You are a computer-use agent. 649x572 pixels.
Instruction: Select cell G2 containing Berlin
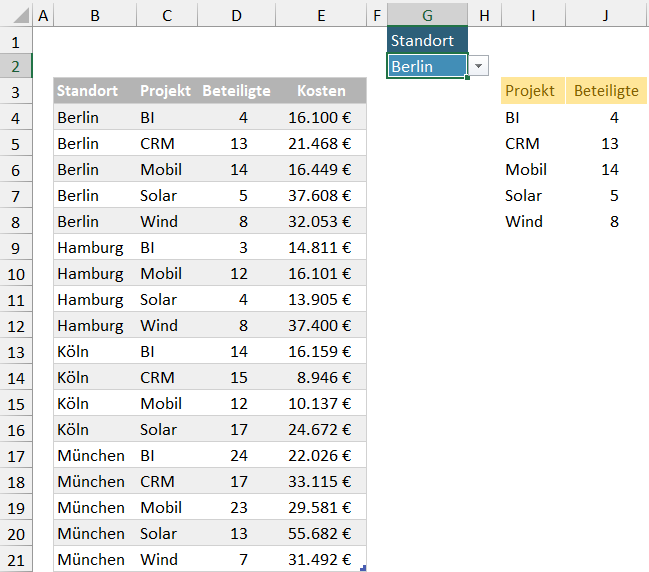(427, 66)
